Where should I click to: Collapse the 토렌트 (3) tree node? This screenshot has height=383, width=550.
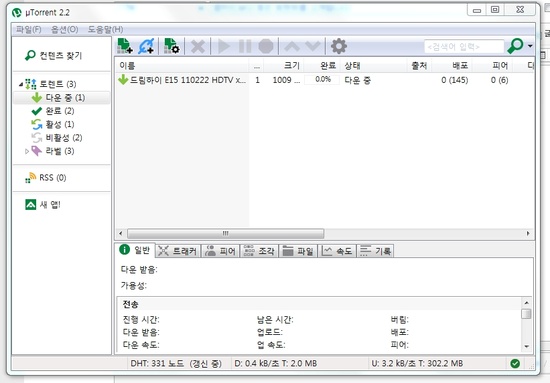point(21,84)
